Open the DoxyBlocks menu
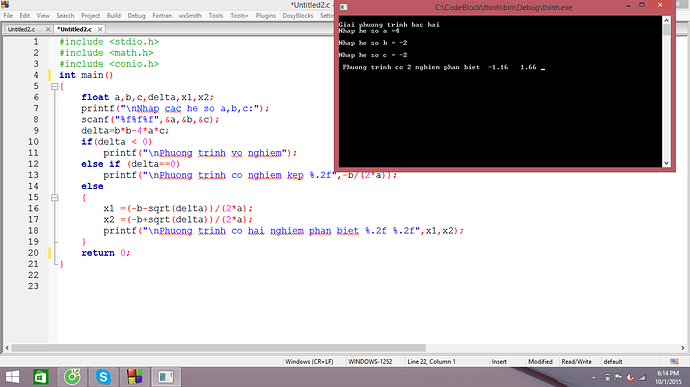Viewport: 690px width, 387px height. (x=298, y=15)
